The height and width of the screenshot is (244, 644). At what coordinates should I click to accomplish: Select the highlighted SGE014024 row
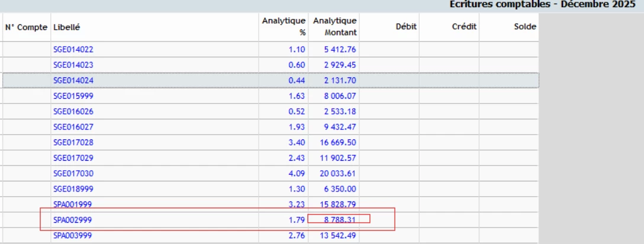tap(73, 80)
